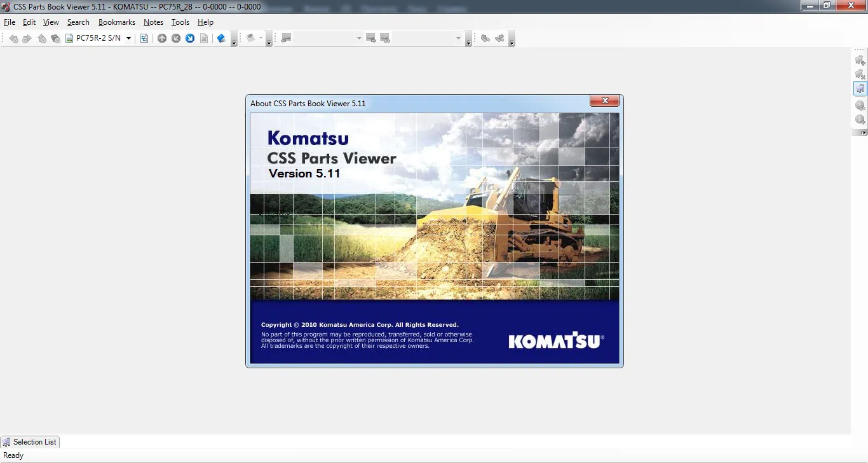Click the back navigation arrow in toolbar
This screenshot has width=868, height=463.
pyautogui.click(x=13, y=38)
